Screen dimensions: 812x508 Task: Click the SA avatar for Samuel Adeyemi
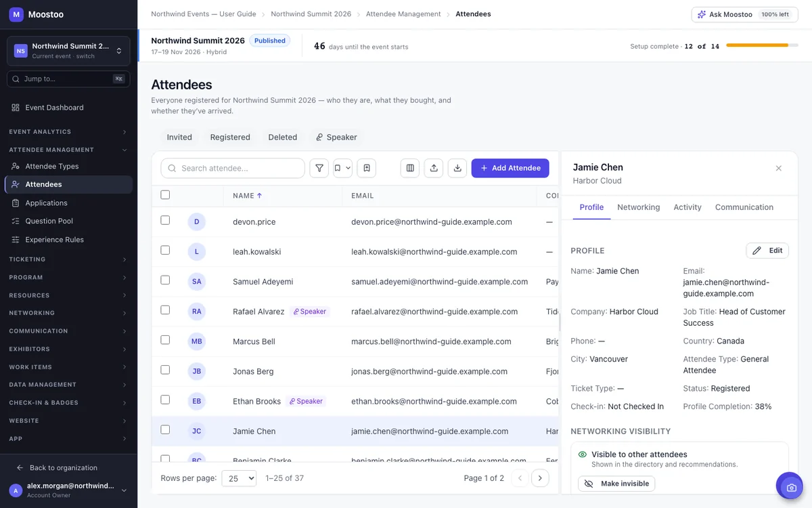197,282
